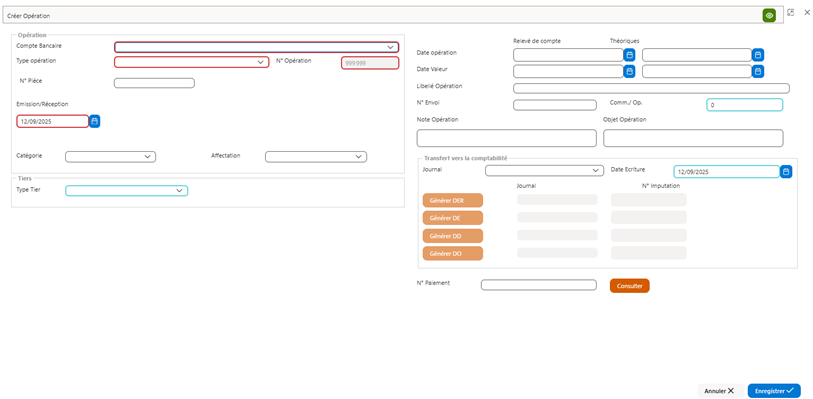Image resolution: width=813 pixels, height=399 pixels.
Task: Click the Générer DER button
Action: tap(453, 201)
